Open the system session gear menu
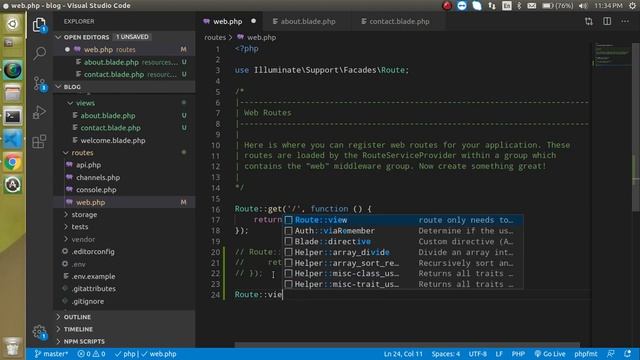The image size is (640, 360). click(632, 6)
